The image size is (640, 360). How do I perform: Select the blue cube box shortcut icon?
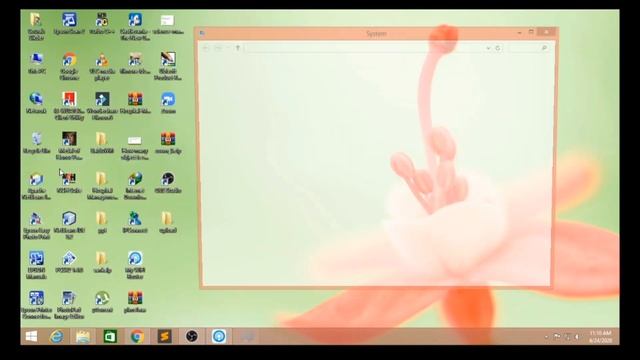[69, 225]
